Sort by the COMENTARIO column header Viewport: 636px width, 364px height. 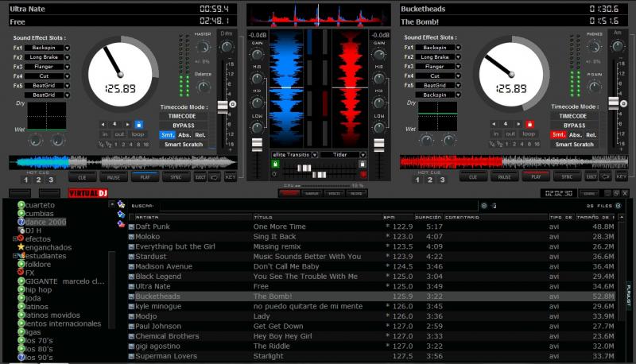(x=496, y=217)
